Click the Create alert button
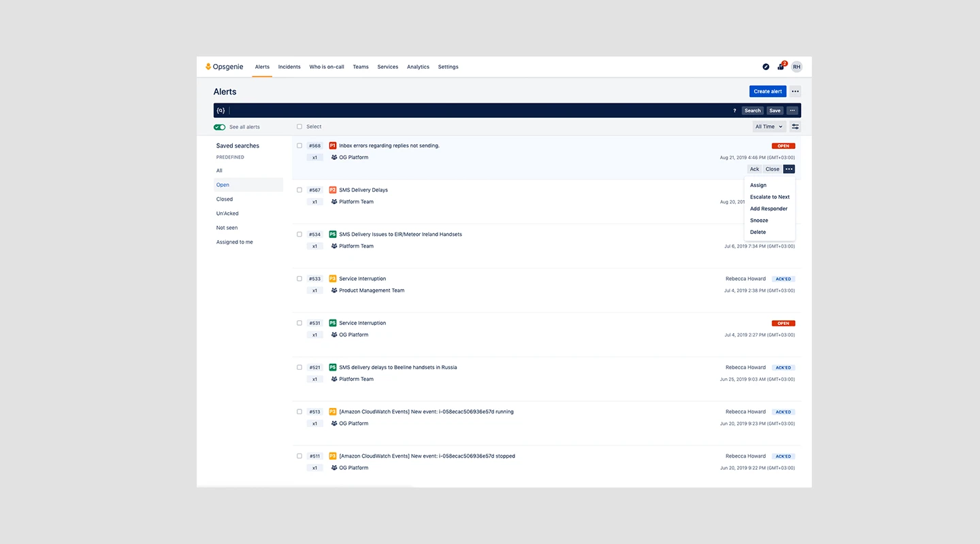The width and height of the screenshot is (980, 544). coord(768,91)
